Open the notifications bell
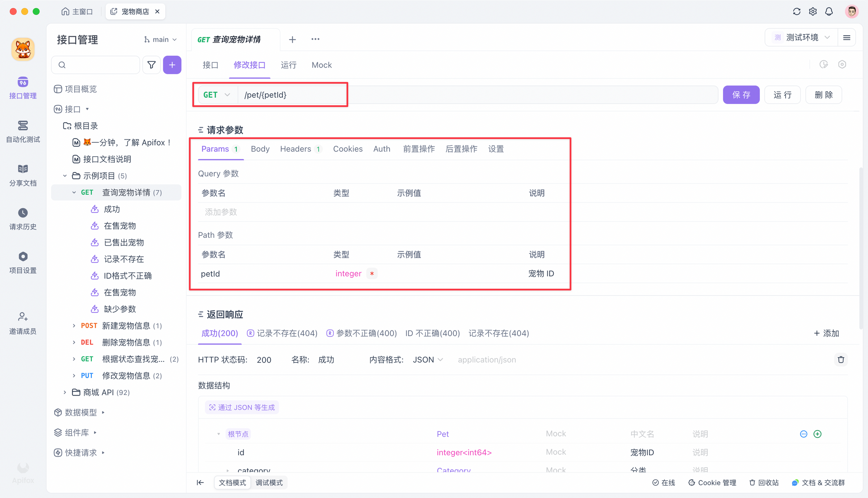Viewport: 868px width, 498px height. [829, 11]
